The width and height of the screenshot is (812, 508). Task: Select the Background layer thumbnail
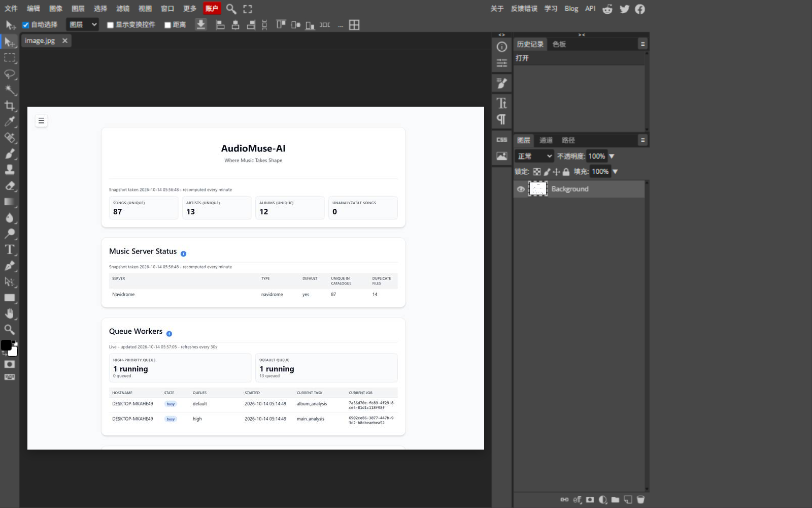pos(538,189)
